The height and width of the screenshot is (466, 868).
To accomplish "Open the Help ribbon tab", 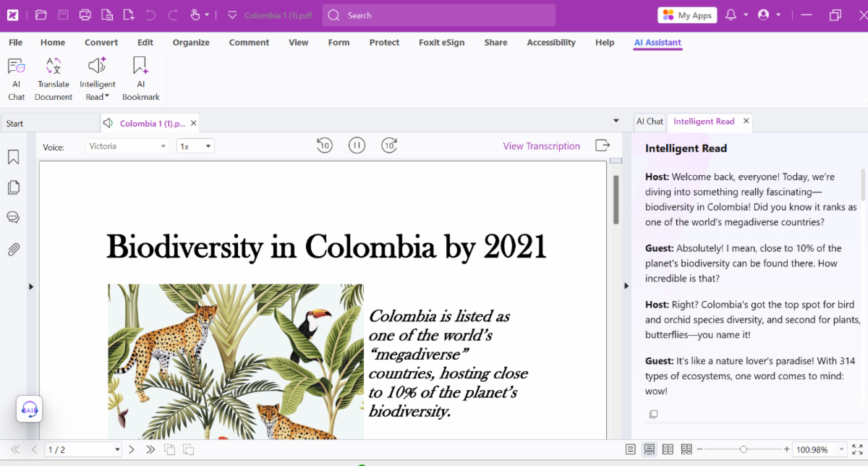I will pyautogui.click(x=605, y=43).
